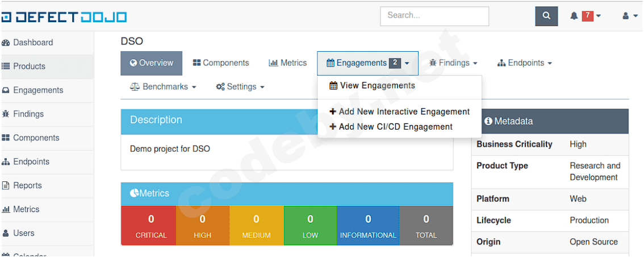Click the Reports document icon in sidebar
The height and width of the screenshot is (257, 644).
pos(6,185)
